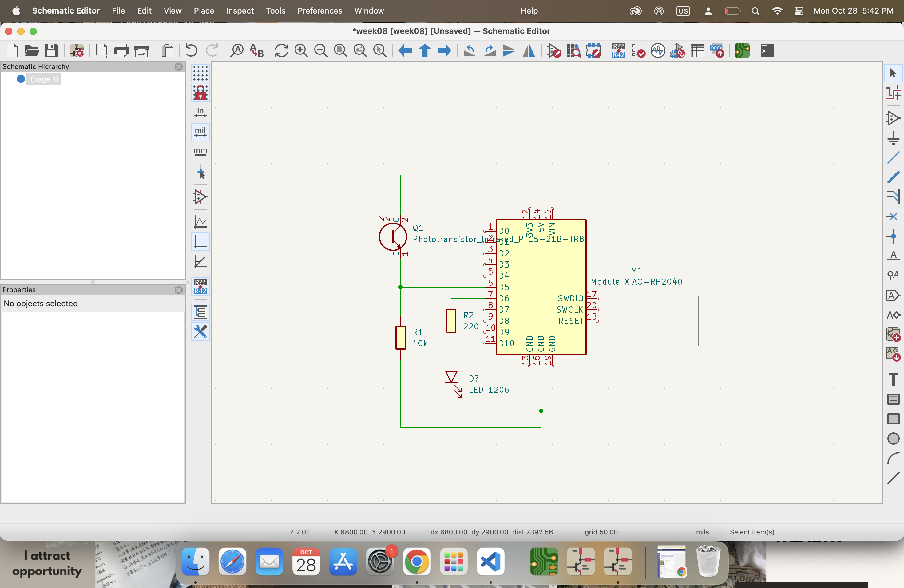The image size is (904, 588).
Task: Activate the draw wire tool
Action: [x=893, y=157]
